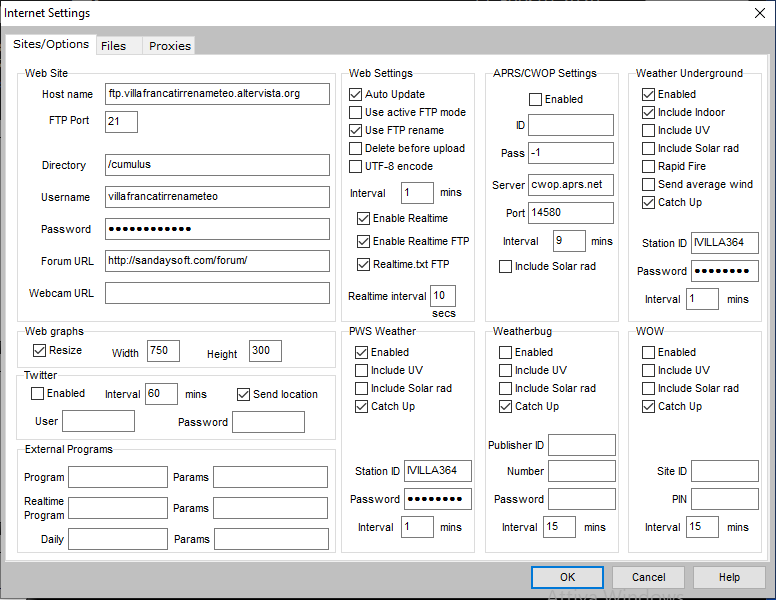
Task: Focus the Webcam URL text box
Action: pos(217,293)
